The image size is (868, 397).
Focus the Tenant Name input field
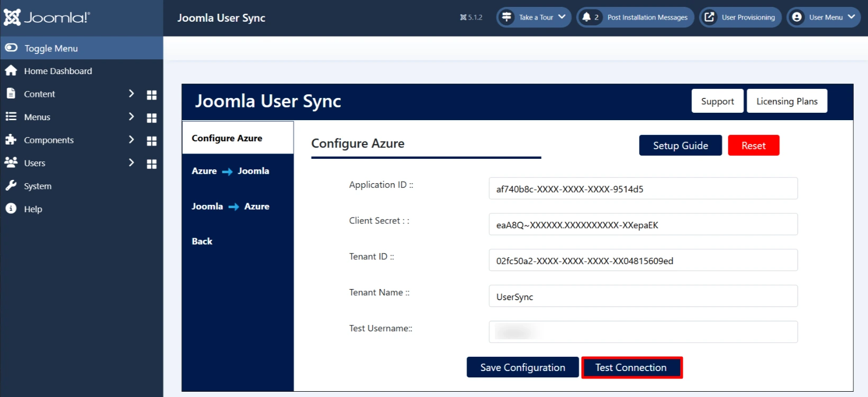(x=643, y=296)
